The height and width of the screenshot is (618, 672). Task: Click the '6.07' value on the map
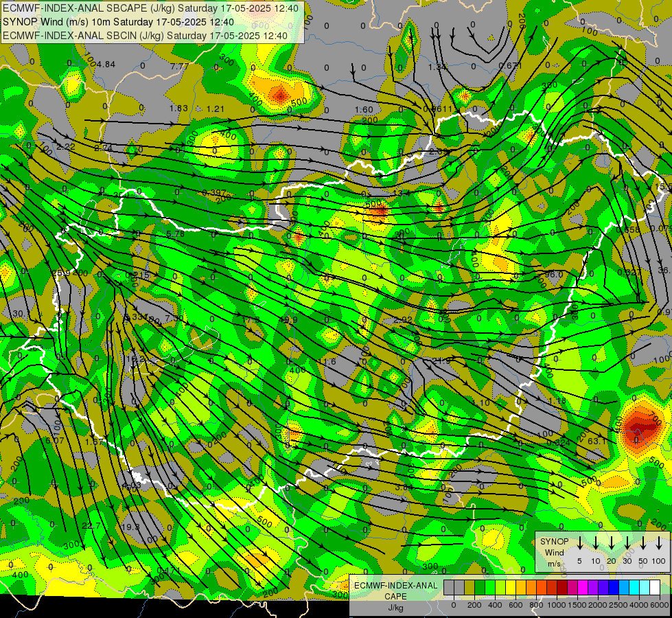point(54,441)
